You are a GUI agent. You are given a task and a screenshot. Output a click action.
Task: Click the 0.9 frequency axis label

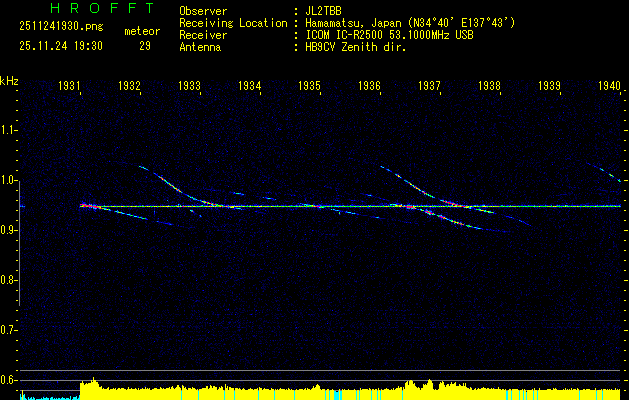click(x=9, y=230)
